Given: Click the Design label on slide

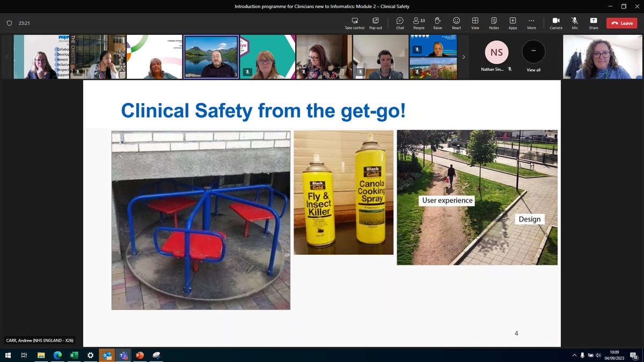Looking at the screenshot, I should click(x=529, y=219).
